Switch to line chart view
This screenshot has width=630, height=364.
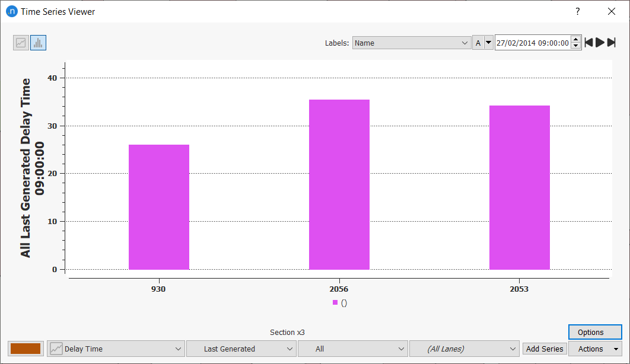pyautogui.click(x=21, y=43)
